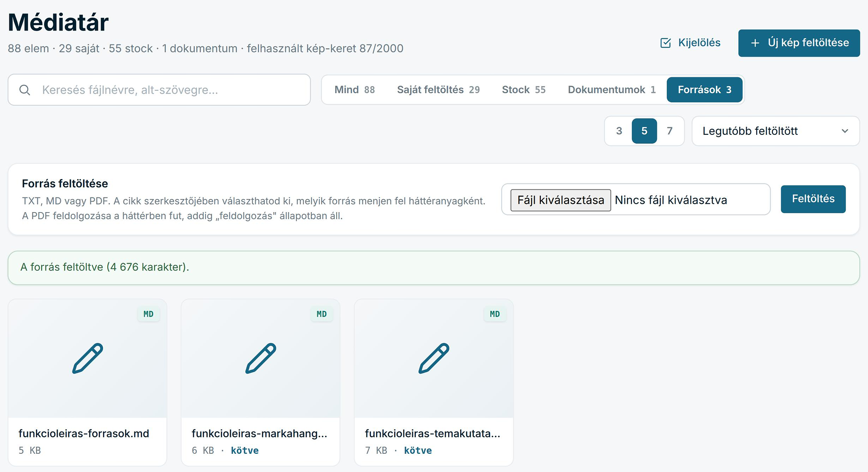The image size is (868, 472).
Task: Switch to the Dokumentumok tab
Action: click(611, 89)
